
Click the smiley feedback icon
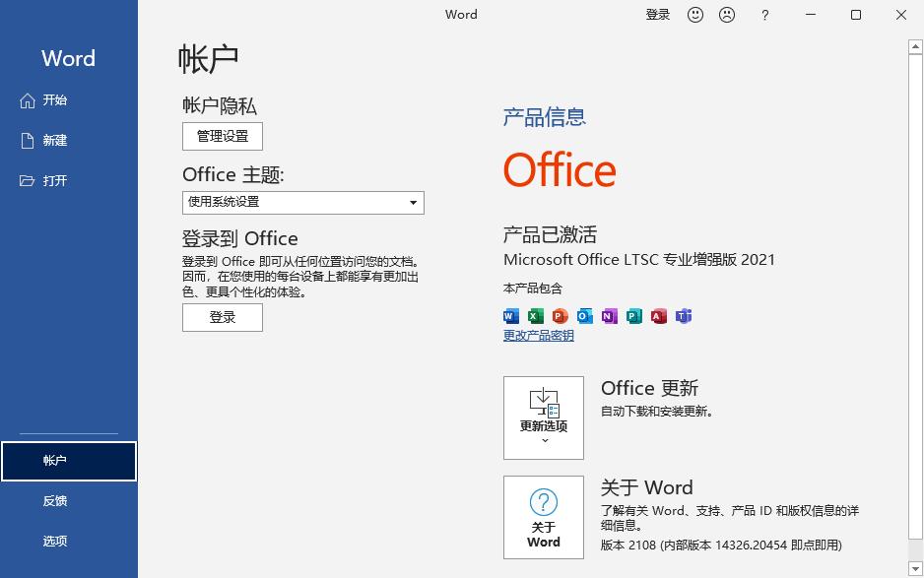pyautogui.click(x=695, y=15)
